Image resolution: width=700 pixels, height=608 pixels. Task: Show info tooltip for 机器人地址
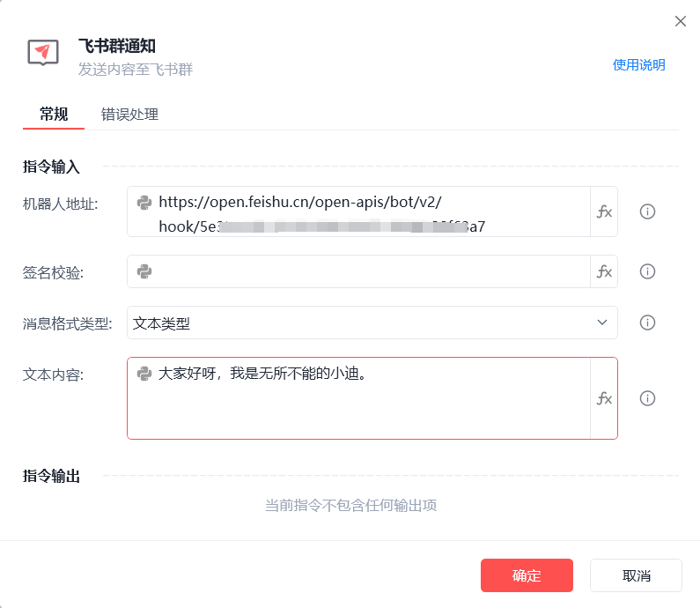pos(647,211)
